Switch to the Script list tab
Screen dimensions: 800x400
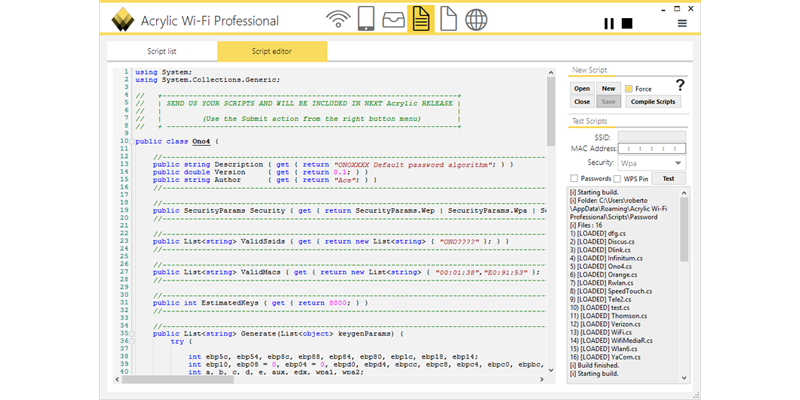point(162,50)
